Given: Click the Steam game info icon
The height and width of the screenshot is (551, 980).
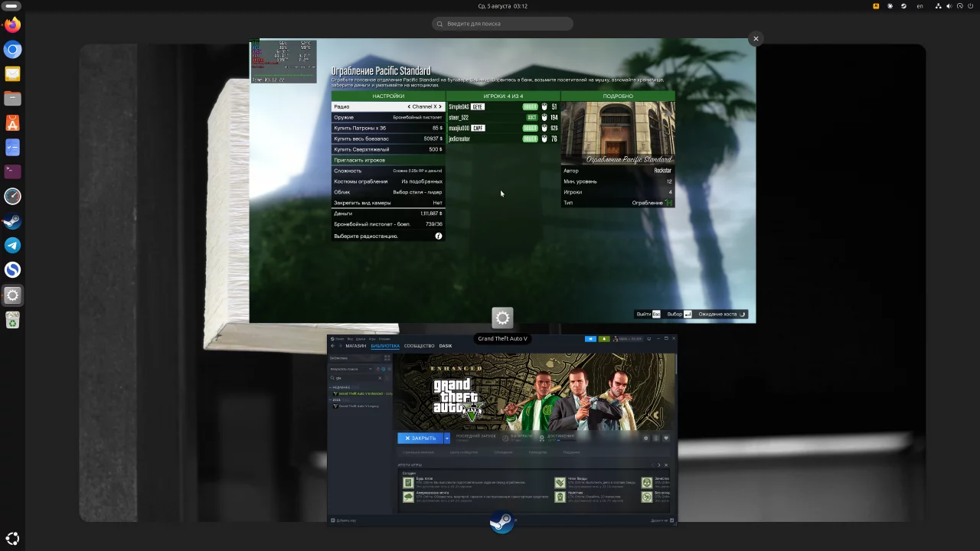Looking at the screenshot, I should tap(655, 438).
